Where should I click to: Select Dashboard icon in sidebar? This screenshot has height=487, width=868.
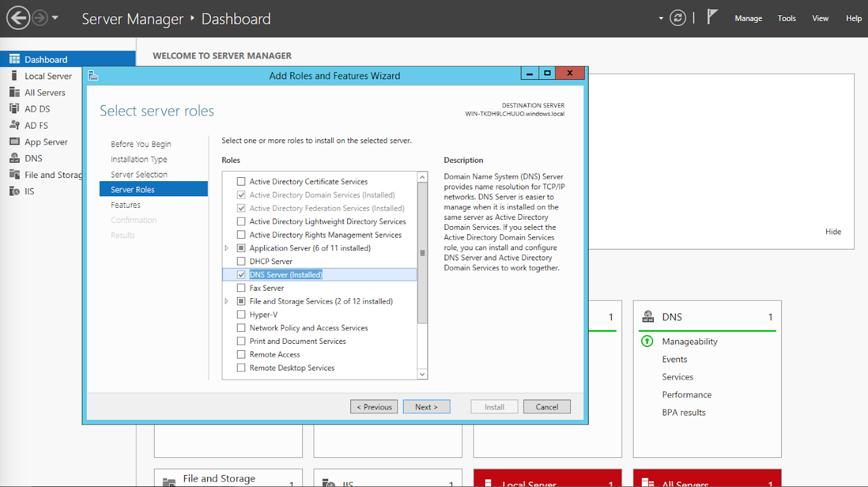(x=15, y=59)
